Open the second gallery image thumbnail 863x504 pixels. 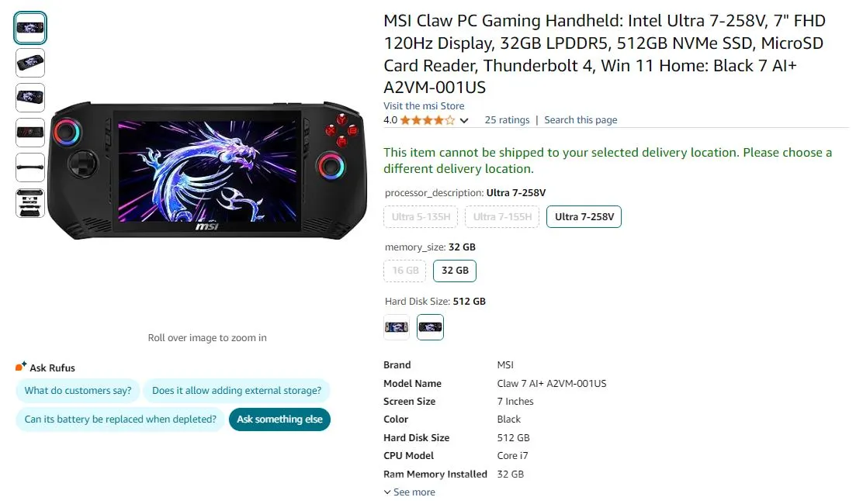tap(29, 63)
